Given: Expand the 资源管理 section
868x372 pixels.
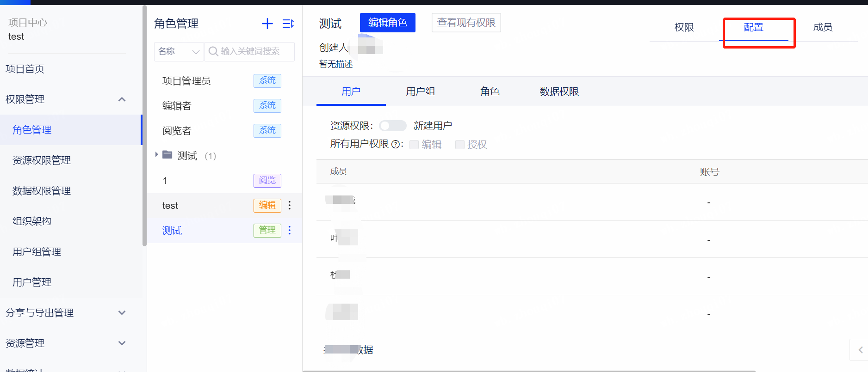Looking at the screenshot, I should tap(122, 343).
